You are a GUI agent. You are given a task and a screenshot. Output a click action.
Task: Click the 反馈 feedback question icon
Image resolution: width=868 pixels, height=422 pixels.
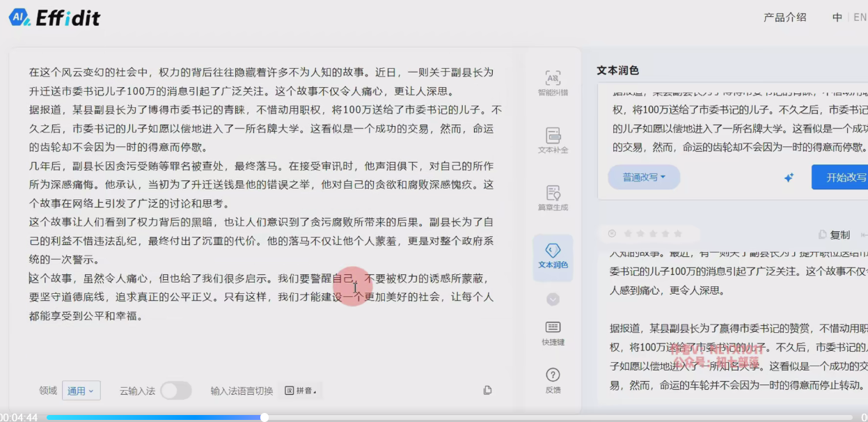tap(553, 380)
